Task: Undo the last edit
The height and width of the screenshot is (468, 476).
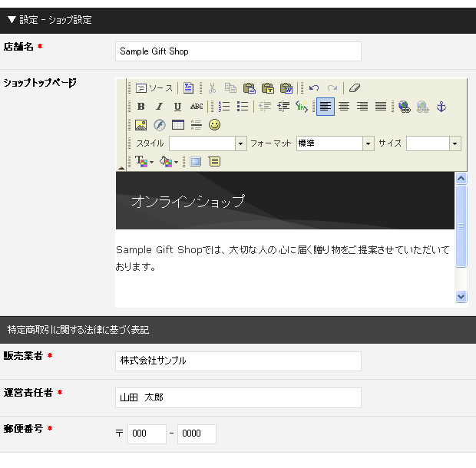Action: [314, 88]
